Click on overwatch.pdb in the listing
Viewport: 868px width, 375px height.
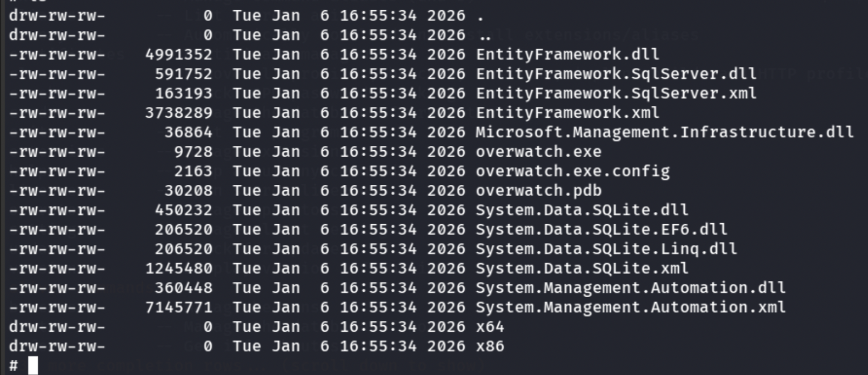tap(538, 191)
